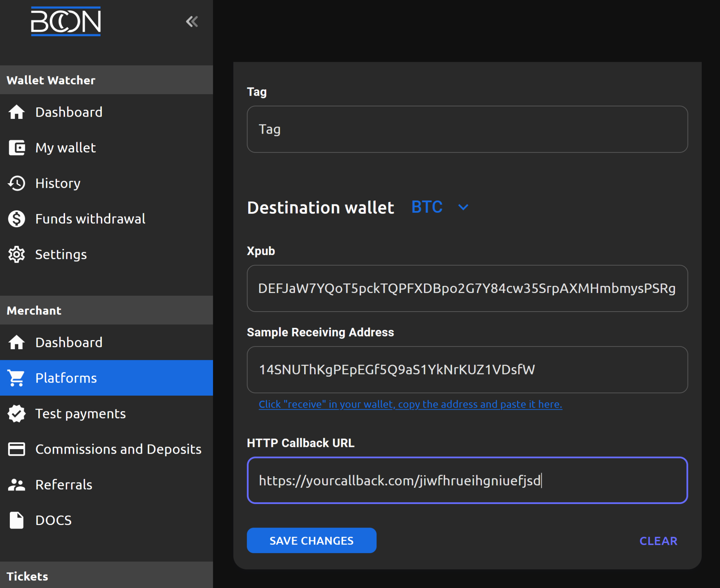
Task: Focus the Tag input field
Action: [x=467, y=129]
